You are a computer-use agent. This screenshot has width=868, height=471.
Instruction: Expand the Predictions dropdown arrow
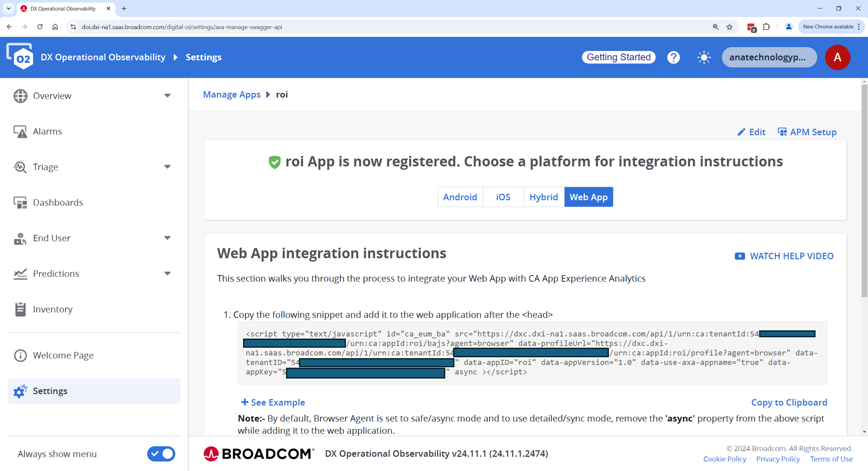(x=168, y=273)
